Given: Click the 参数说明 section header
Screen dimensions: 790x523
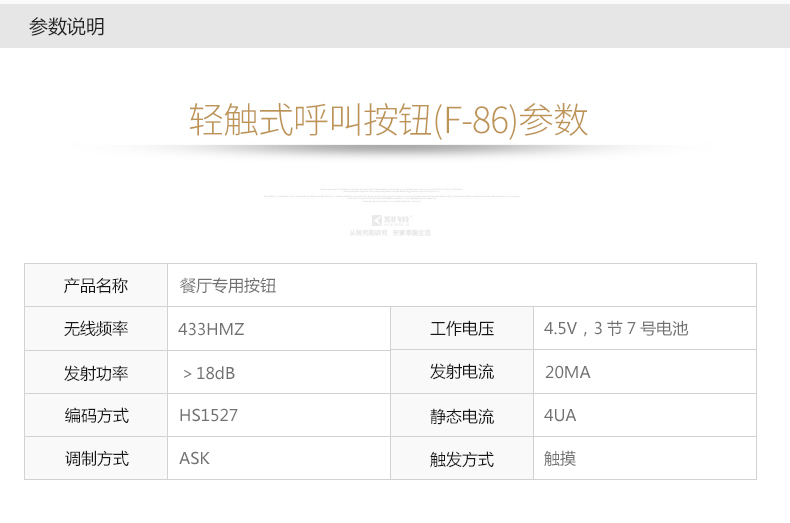Looking at the screenshot, I should pyautogui.click(x=67, y=27).
